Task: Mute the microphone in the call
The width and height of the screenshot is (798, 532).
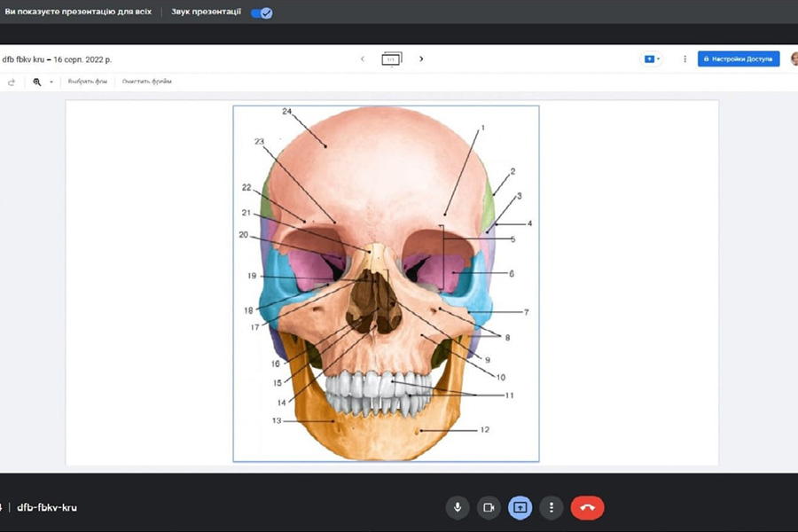Action: [458, 507]
